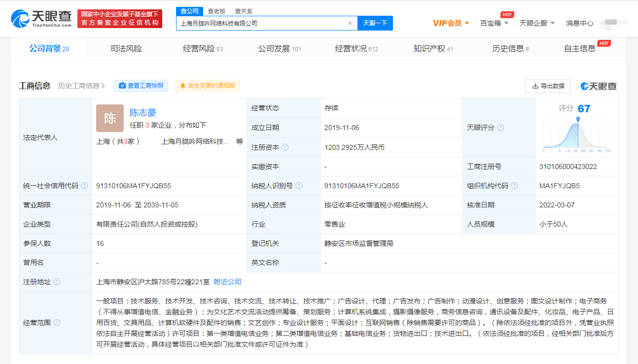Click 发生变更时通知我 button
Image resolution: width=638 pixels, height=364 pixels.
click(x=207, y=86)
